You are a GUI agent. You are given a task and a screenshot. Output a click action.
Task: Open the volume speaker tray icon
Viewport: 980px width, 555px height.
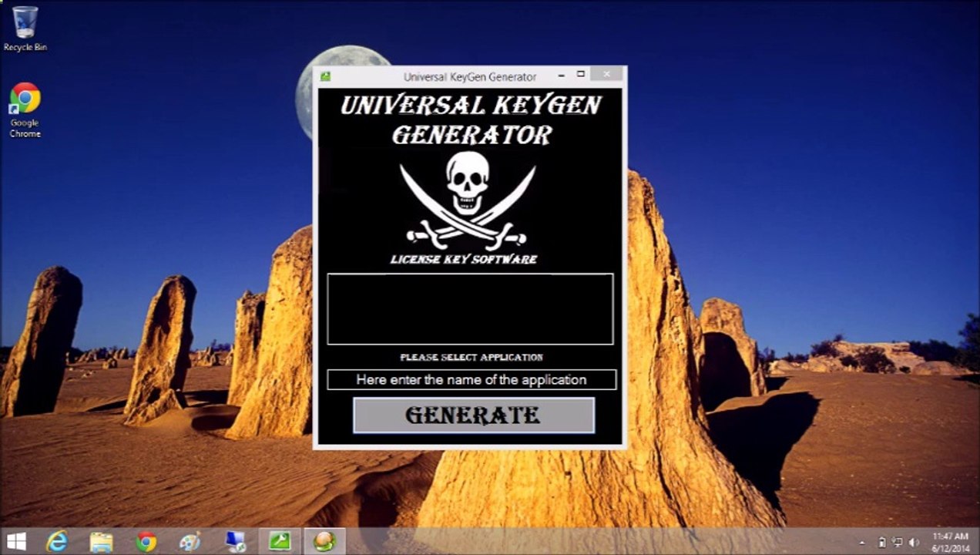(x=914, y=543)
